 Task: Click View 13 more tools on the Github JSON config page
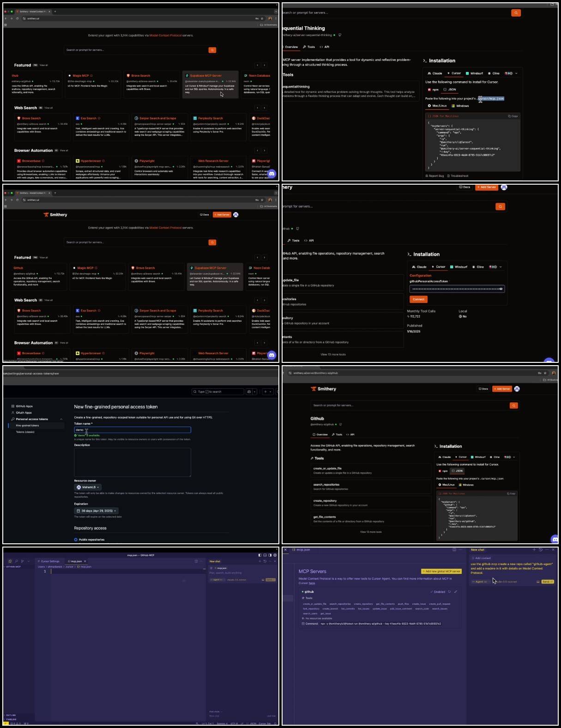coord(371,532)
